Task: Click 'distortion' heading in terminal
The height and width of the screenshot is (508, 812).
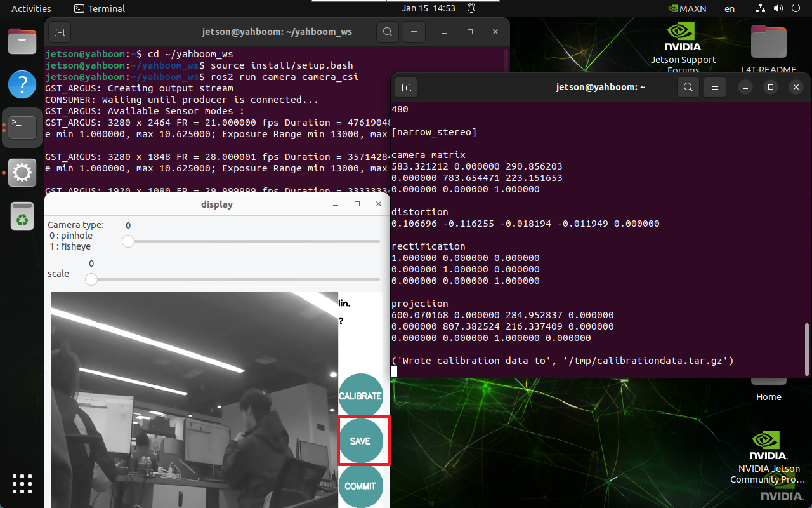Action: pos(420,212)
